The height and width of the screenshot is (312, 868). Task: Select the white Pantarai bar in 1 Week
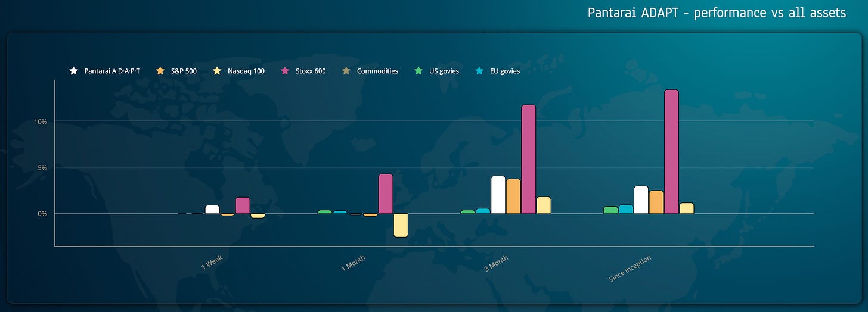212,209
